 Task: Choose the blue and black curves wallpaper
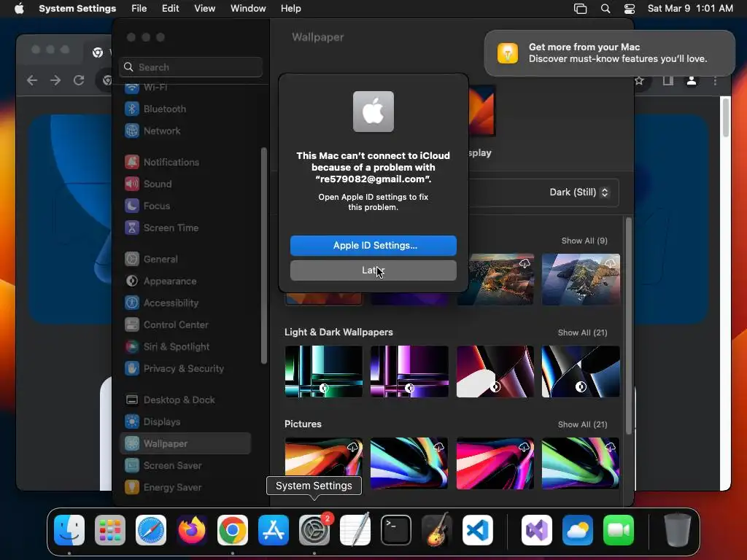(x=581, y=371)
